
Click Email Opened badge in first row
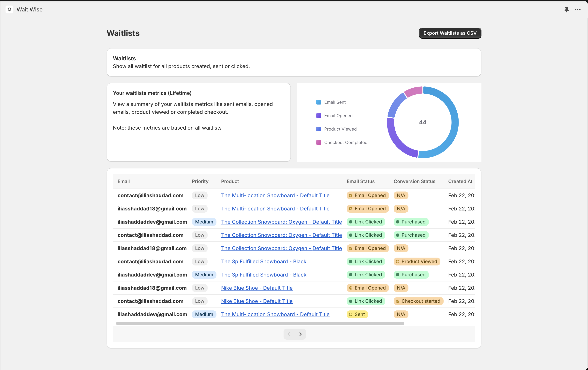(x=367, y=195)
